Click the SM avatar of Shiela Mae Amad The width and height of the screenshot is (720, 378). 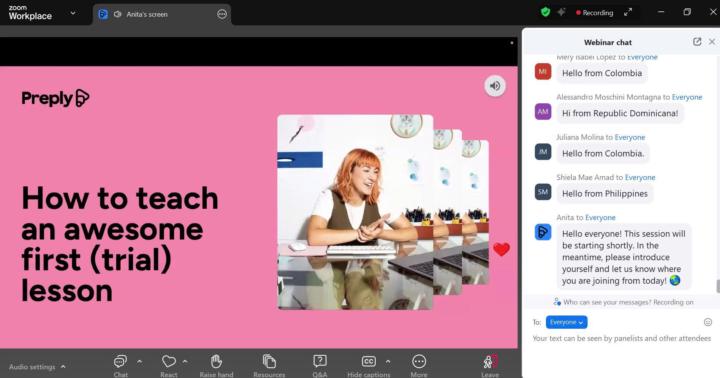click(x=543, y=192)
